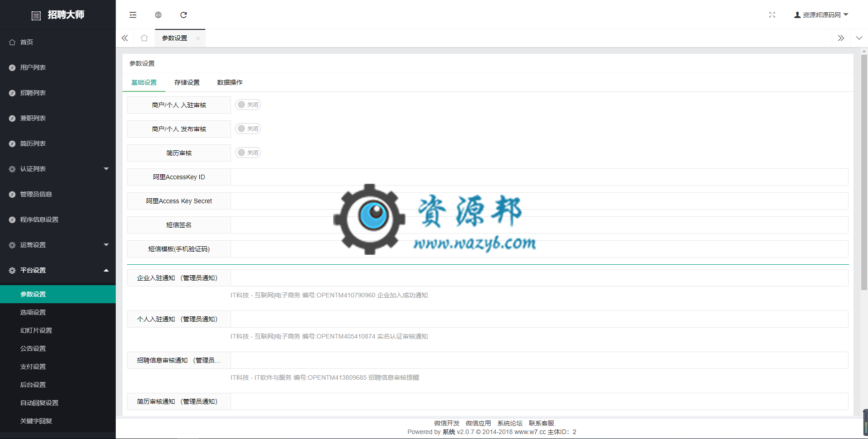Select 参数设置 submenu item
The width and height of the screenshot is (868, 439).
[x=58, y=294]
